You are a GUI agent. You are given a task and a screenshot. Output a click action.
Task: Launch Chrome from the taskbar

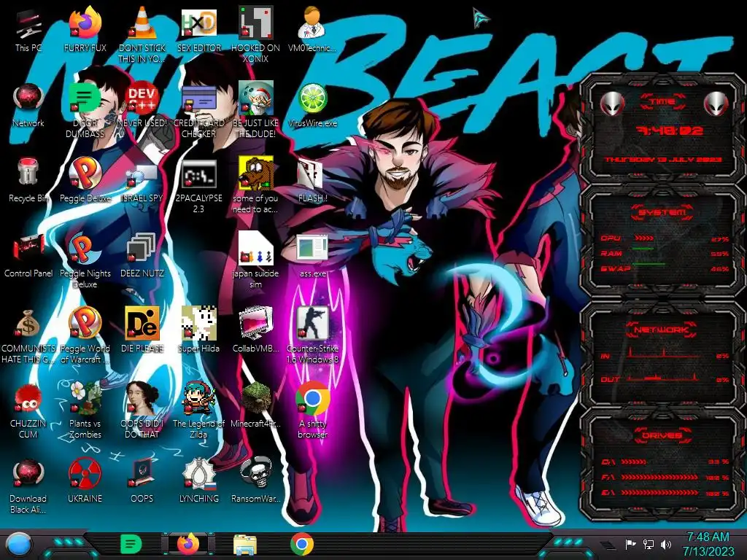point(302,544)
